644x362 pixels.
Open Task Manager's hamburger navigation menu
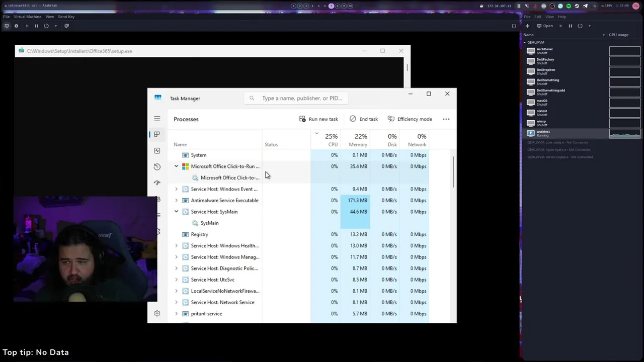pos(157,119)
